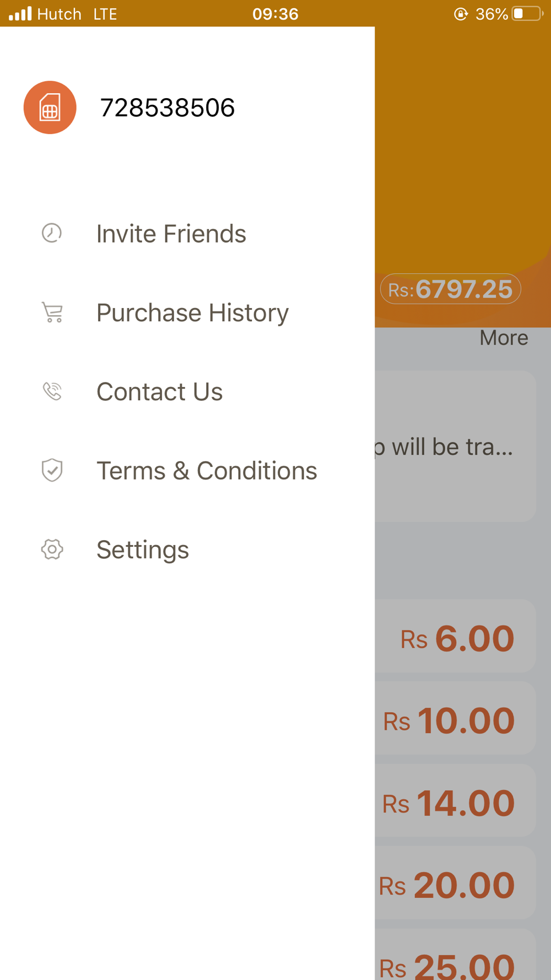Tap the phone call icon
The width and height of the screenshot is (551, 980).
coord(52,391)
